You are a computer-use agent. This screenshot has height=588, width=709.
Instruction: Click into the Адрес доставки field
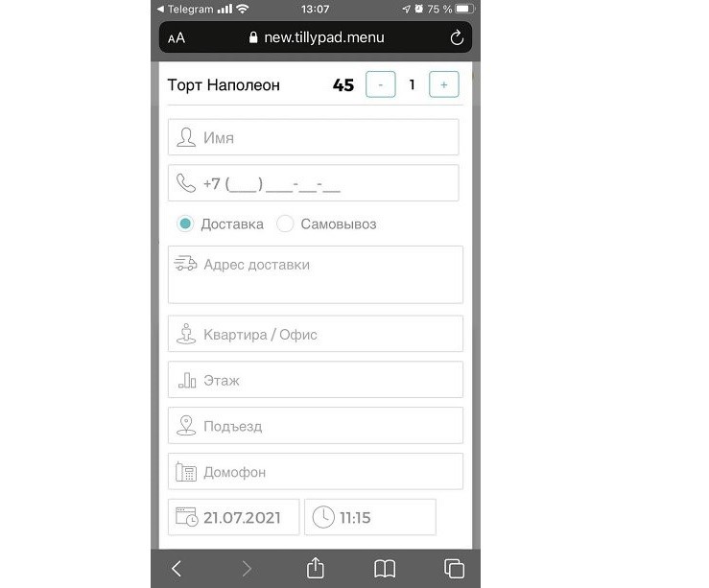[x=316, y=274]
